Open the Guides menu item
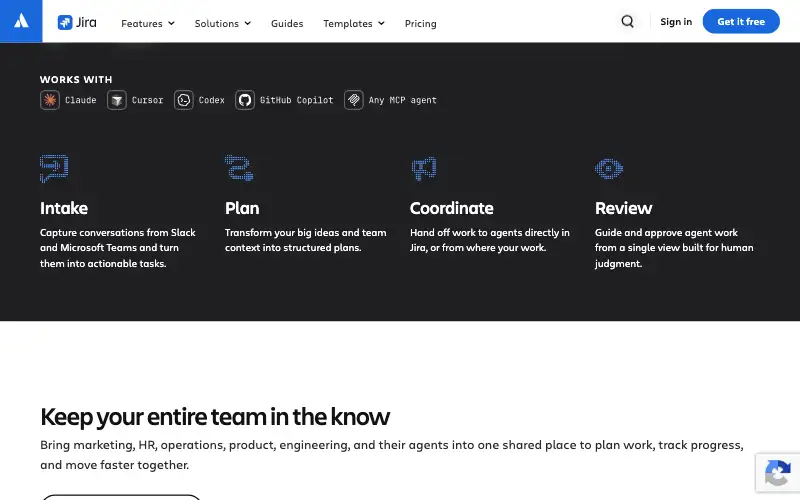This screenshot has height=500, width=800. (x=287, y=23)
